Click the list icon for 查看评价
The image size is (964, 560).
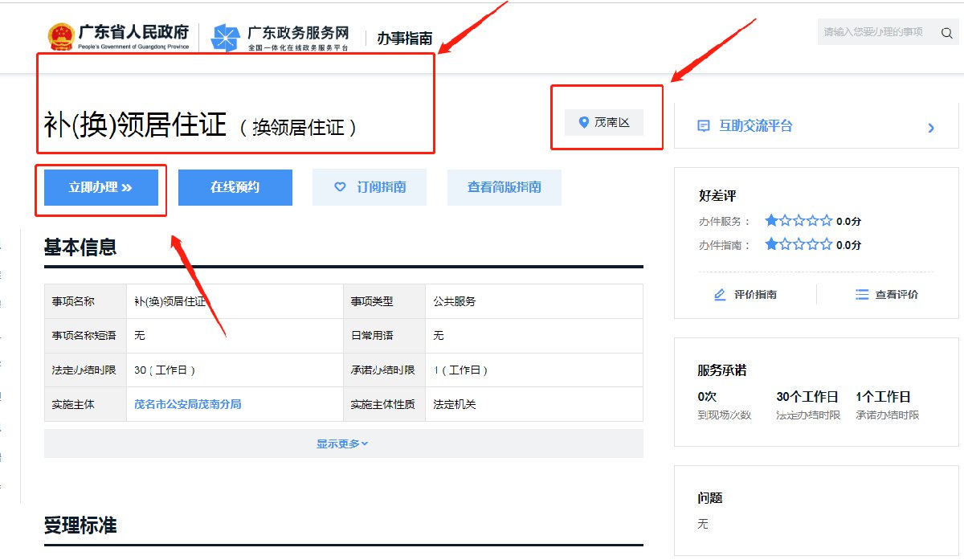862,295
